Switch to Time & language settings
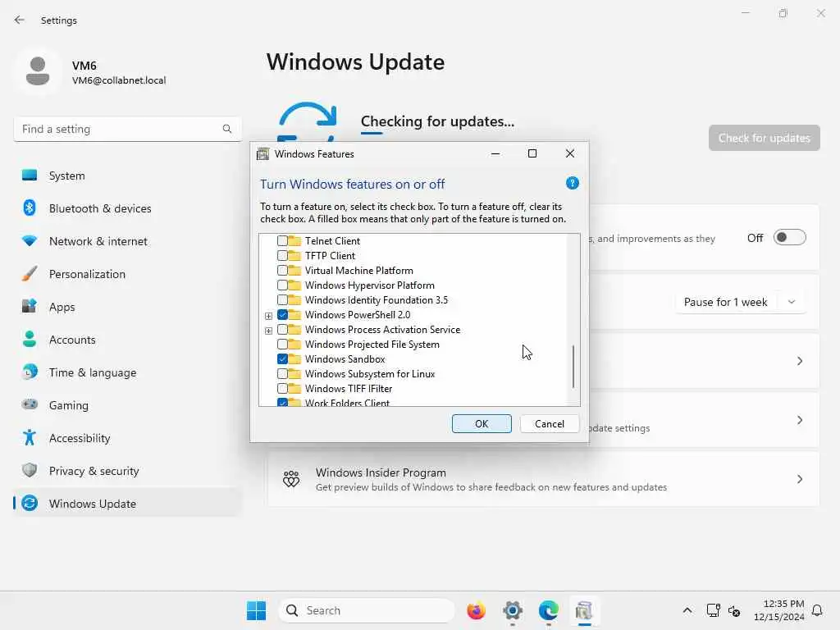The width and height of the screenshot is (840, 630). pyautogui.click(x=127, y=372)
